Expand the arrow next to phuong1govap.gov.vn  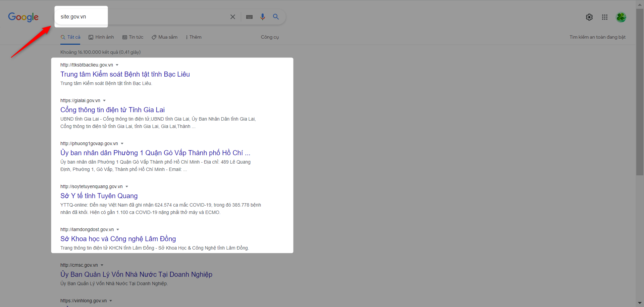(x=122, y=143)
